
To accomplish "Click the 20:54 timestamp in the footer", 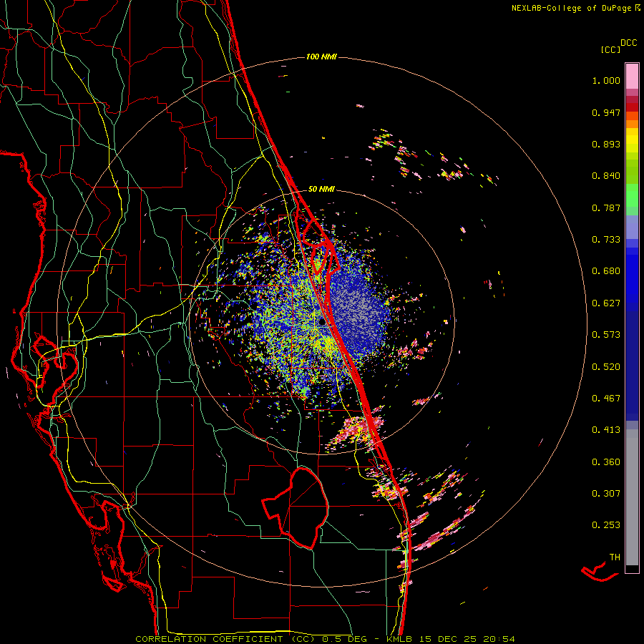I will [x=499, y=639].
